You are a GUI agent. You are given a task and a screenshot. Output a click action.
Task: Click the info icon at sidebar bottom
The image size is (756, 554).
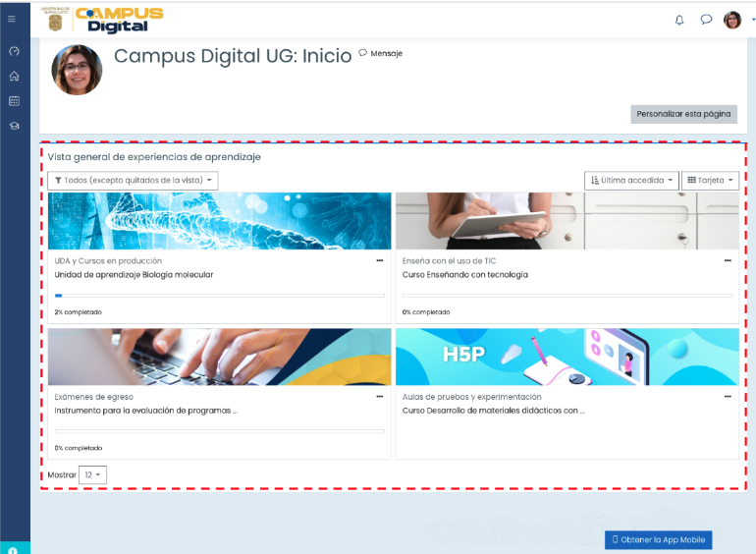(x=13, y=550)
